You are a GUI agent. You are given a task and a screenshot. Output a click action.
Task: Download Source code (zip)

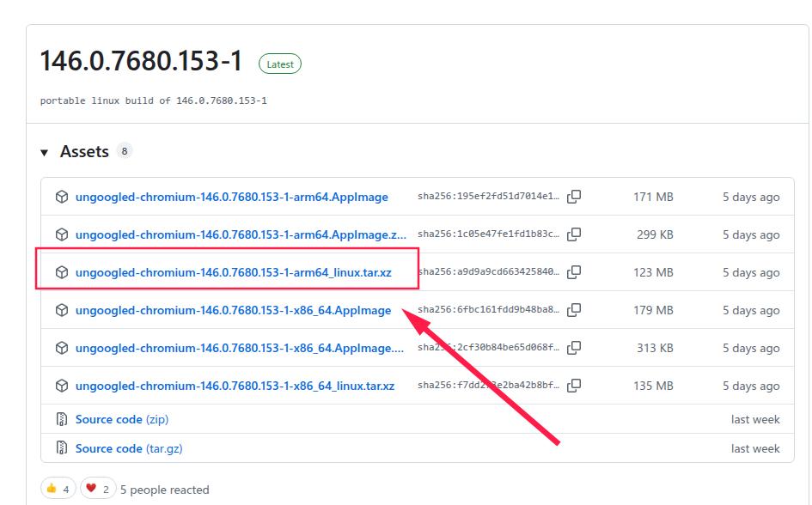click(121, 419)
